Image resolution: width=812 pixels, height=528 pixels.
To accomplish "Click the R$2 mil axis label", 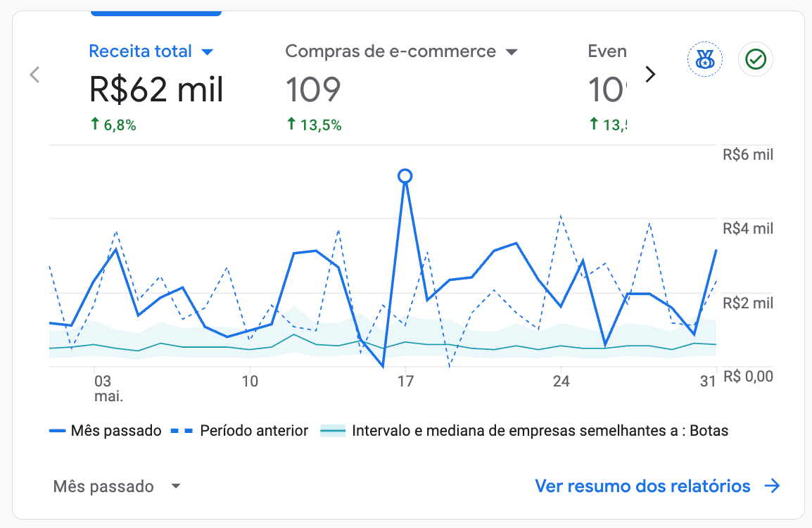I will (x=748, y=303).
